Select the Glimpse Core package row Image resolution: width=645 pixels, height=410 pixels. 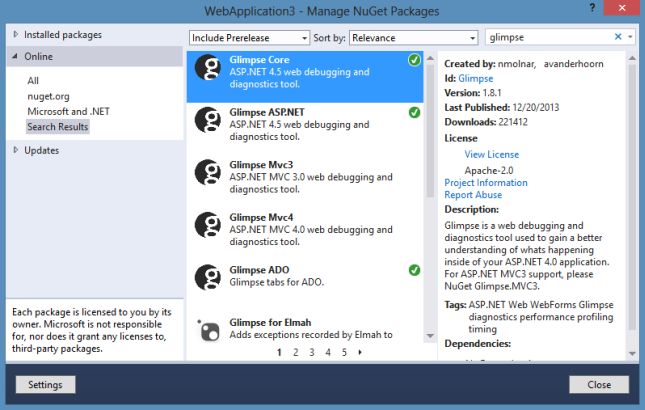(x=305, y=76)
